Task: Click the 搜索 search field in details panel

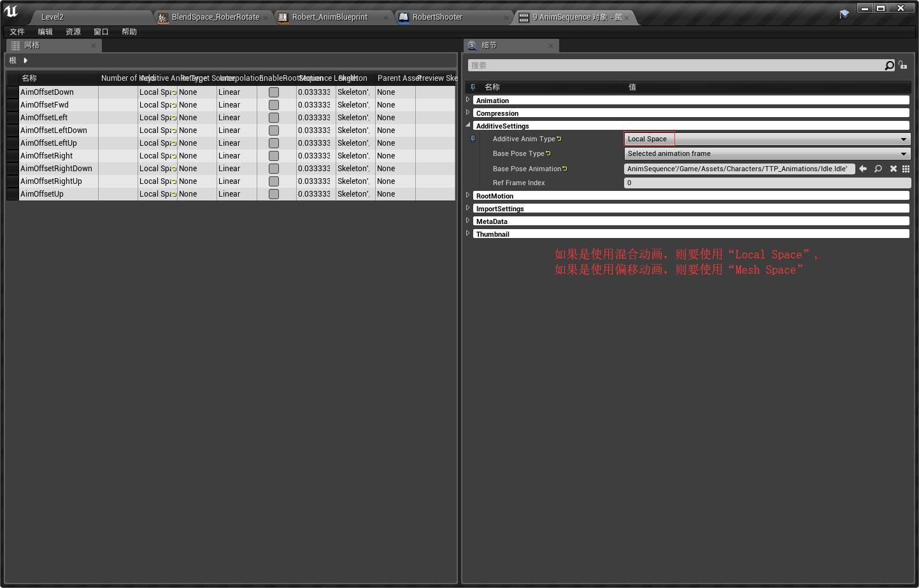Action: [x=675, y=66]
